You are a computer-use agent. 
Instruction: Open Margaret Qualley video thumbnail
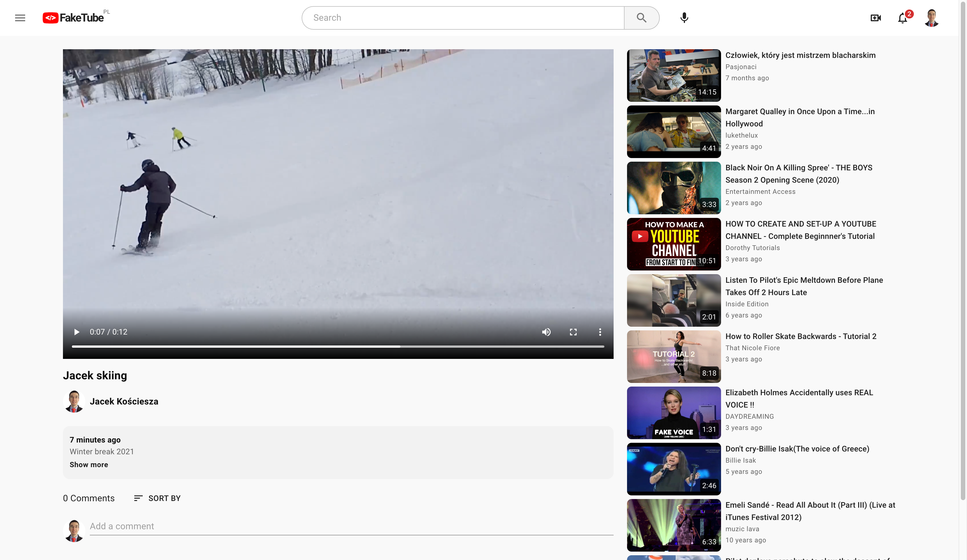(674, 131)
